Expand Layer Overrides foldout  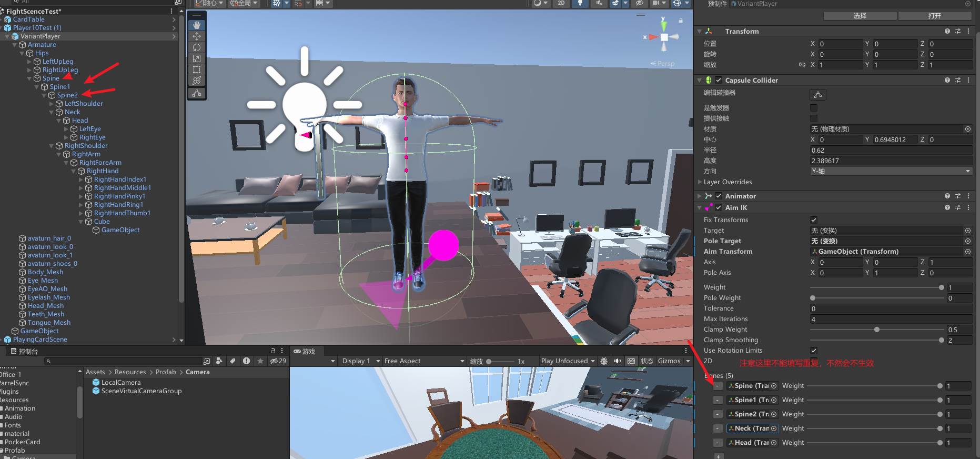(700, 182)
